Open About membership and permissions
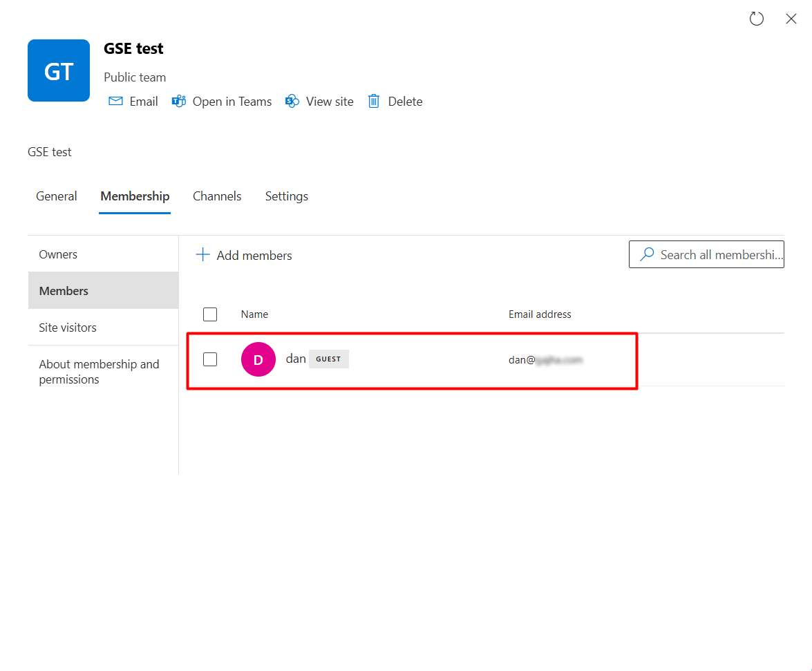 coord(99,372)
